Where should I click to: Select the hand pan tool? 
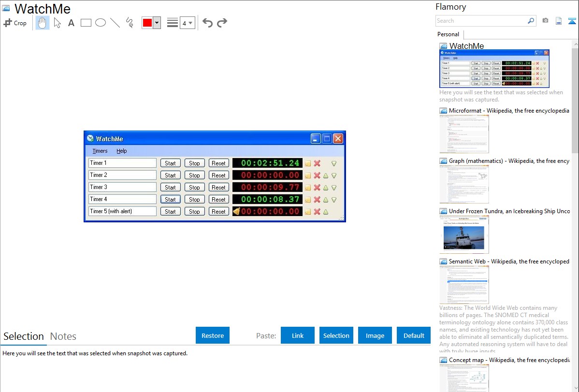point(42,23)
